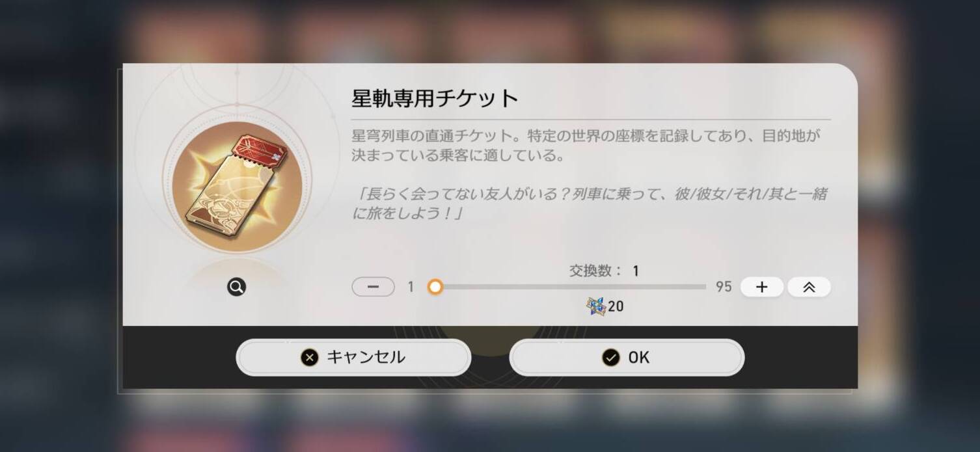Increase exchange quantity with the plus button
980x452 pixels.
click(761, 287)
